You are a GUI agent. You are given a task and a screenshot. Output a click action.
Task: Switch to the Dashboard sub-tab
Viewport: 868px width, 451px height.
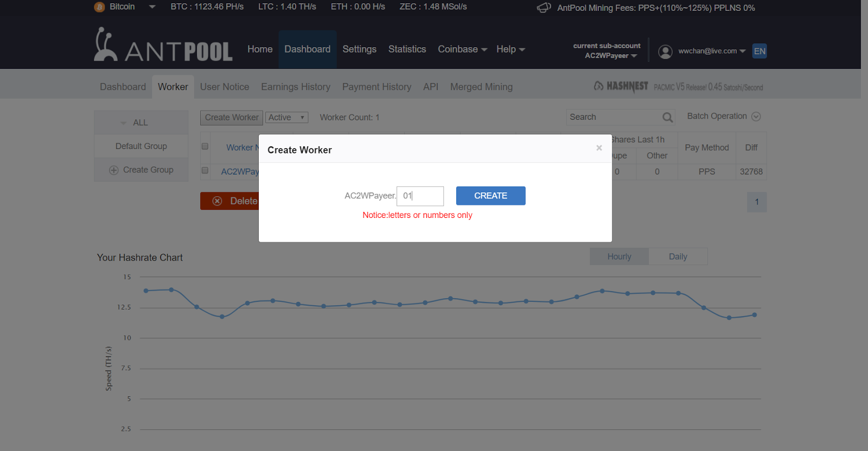coord(123,87)
